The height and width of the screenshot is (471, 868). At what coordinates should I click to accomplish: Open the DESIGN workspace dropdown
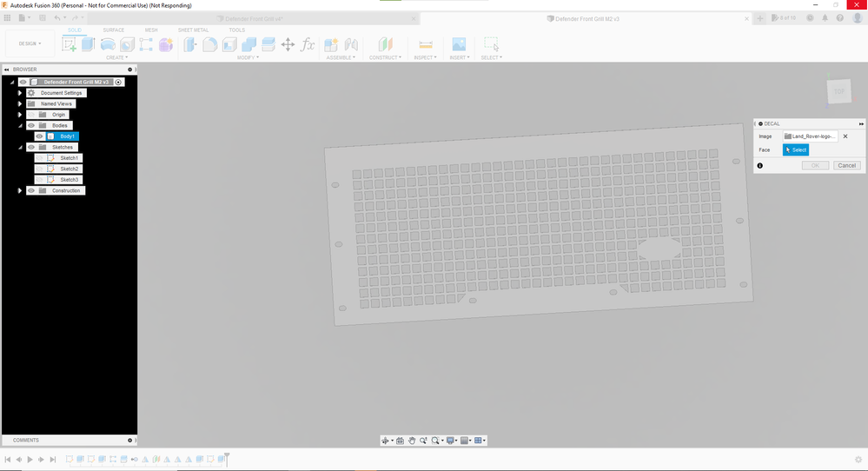coord(30,43)
